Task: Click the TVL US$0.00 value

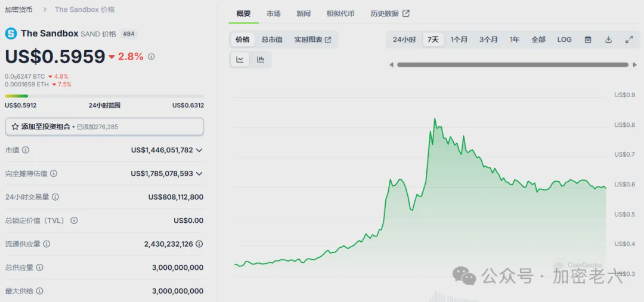Action: 188,220
